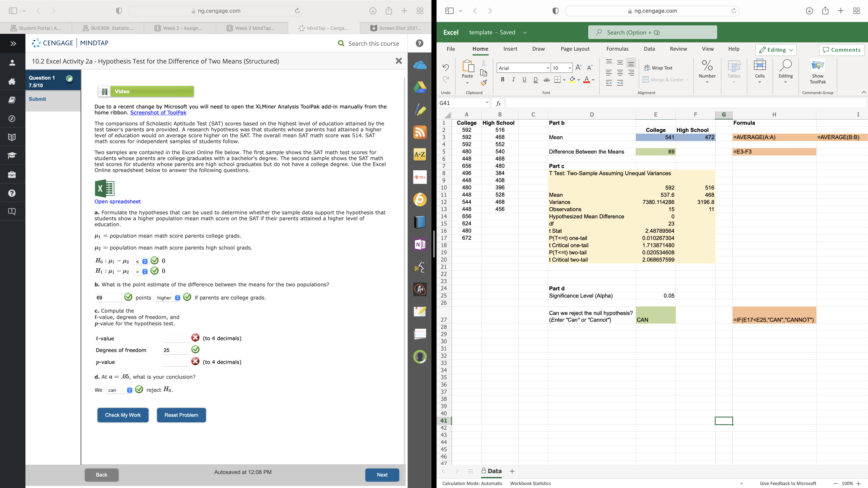
Task: Click the Google Drive sidebar icon
Action: [420, 87]
